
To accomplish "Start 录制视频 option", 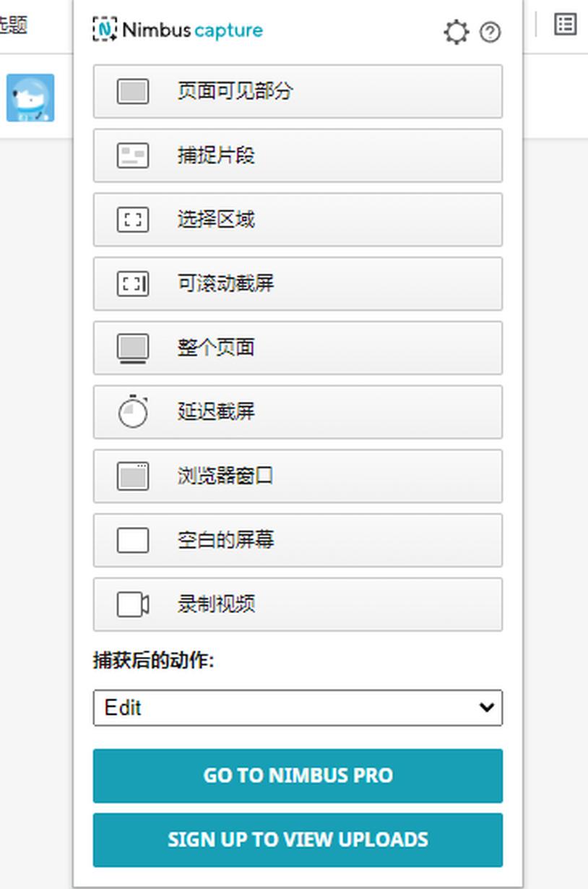I will tap(298, 604).
